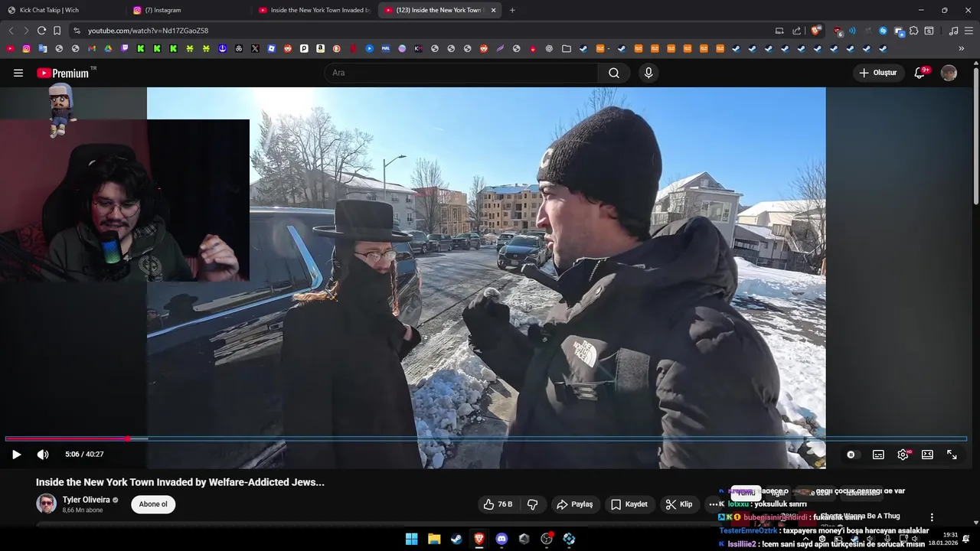980x551 pixels.
Task: Open bookmarks folder icon
Action: tap(566, 48)
